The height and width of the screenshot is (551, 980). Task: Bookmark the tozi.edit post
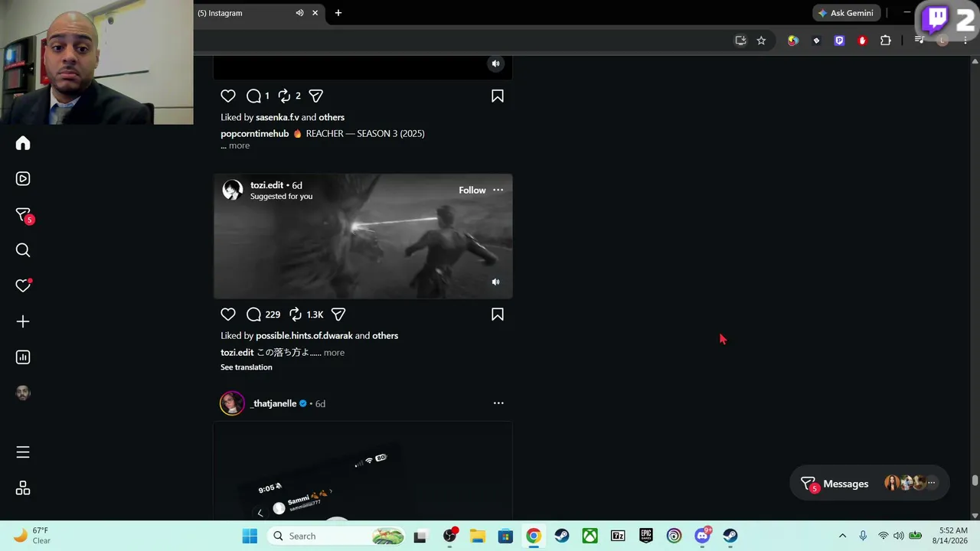click(x=498, y=315)
